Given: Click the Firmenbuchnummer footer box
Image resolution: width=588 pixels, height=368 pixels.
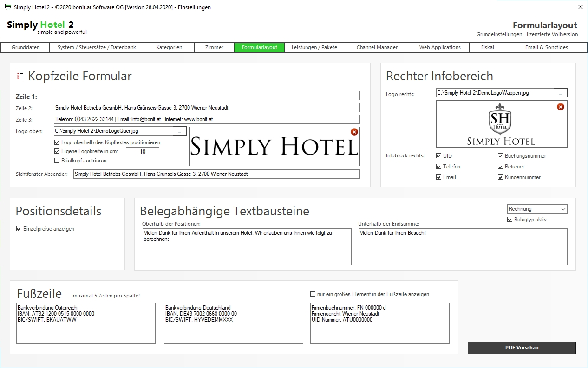Looking at the screenshot, I should click(x=380, y=323).
